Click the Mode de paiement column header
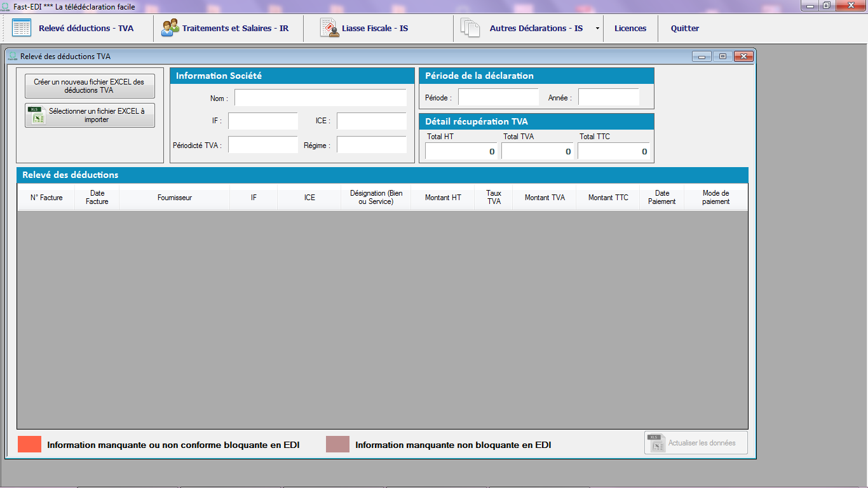Image resolution: width=868 pixels, height=488 pixels. (716, 198)
